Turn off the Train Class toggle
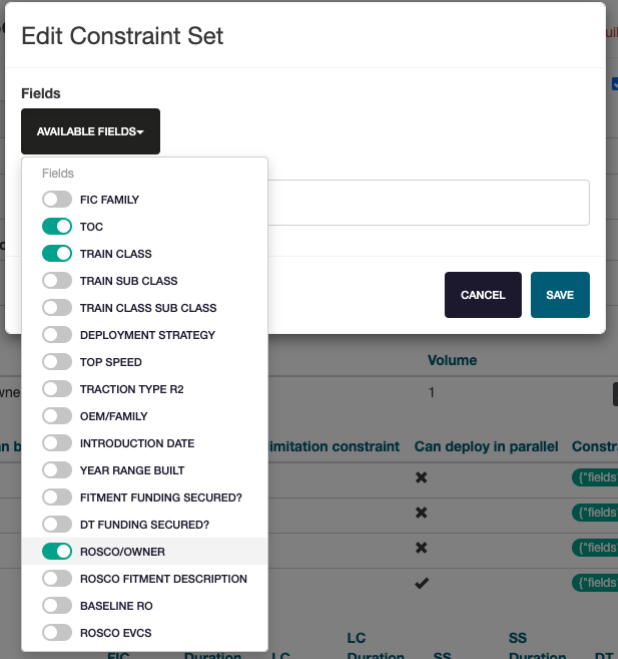The image size is (618, 659). [57, 254]
